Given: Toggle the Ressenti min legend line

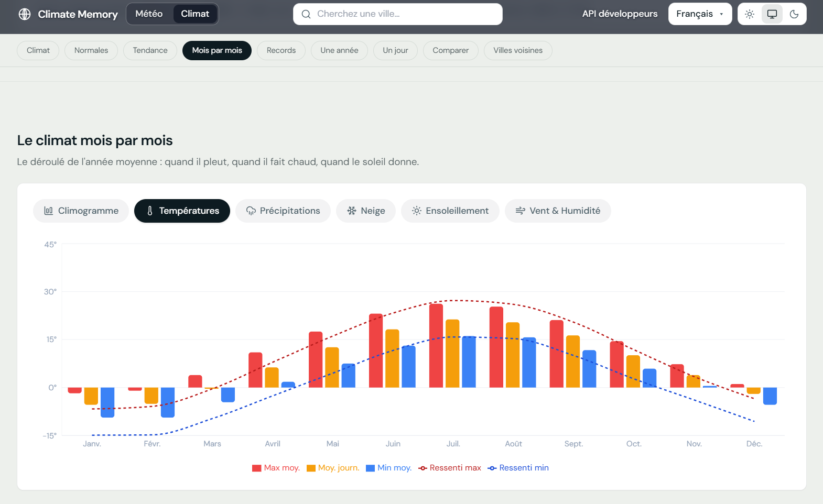Looking at the screenshot, I should pos(518,468).
